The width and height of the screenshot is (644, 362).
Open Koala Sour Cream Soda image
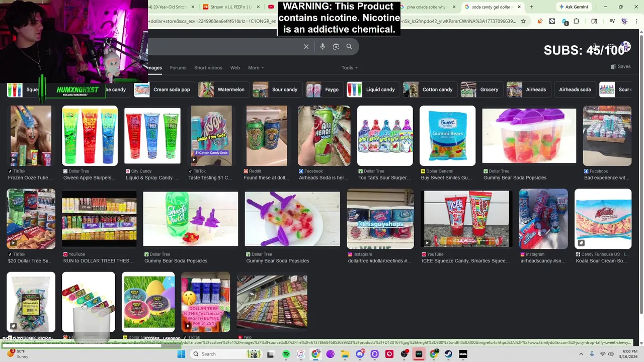(x=603, y=219)
